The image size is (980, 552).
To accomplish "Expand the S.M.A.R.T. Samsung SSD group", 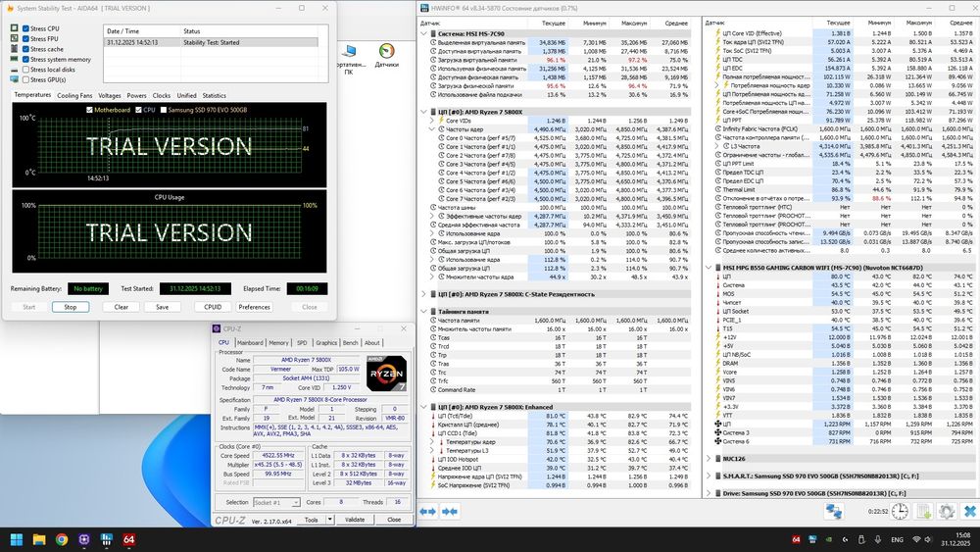I will (709, 476).
